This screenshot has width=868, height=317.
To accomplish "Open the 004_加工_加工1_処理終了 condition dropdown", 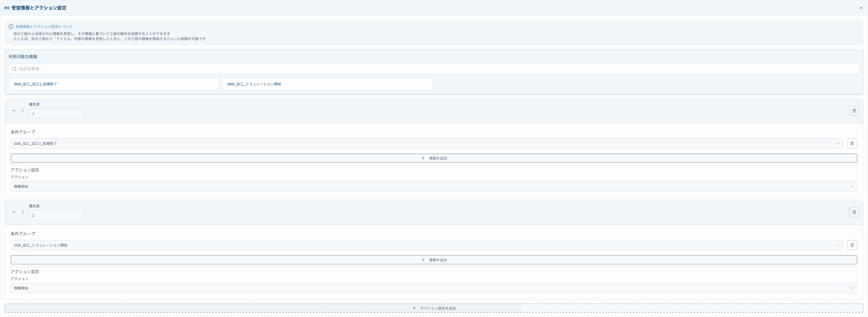I will click(426, 144).
